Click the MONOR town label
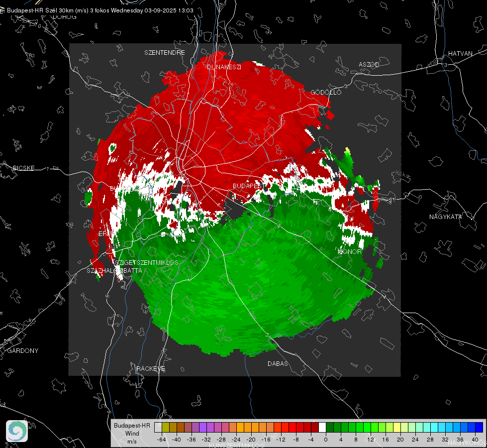Screen dimensions: 487x448 [349, 251]
